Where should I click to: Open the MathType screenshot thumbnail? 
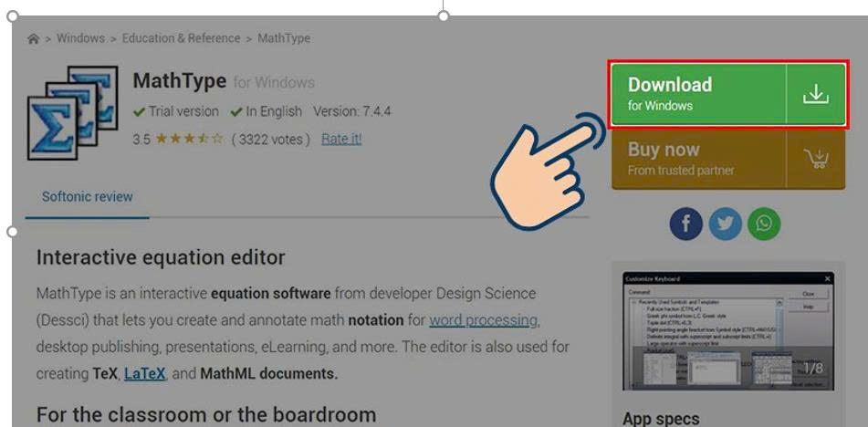pyautogui.click(x=726, y=330)
